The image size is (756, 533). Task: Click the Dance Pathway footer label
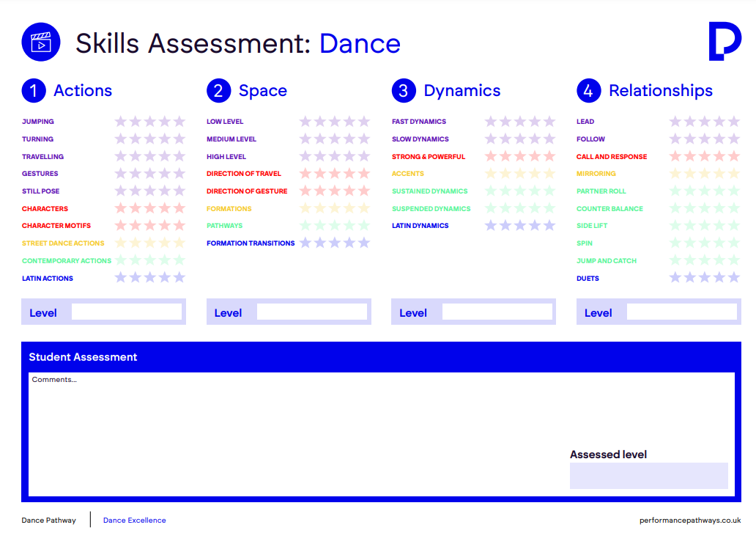pos(48,520)
